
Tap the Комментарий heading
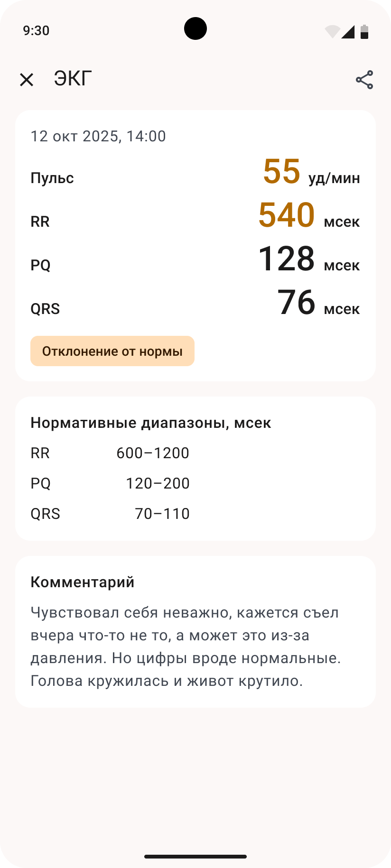pos(83,582)
